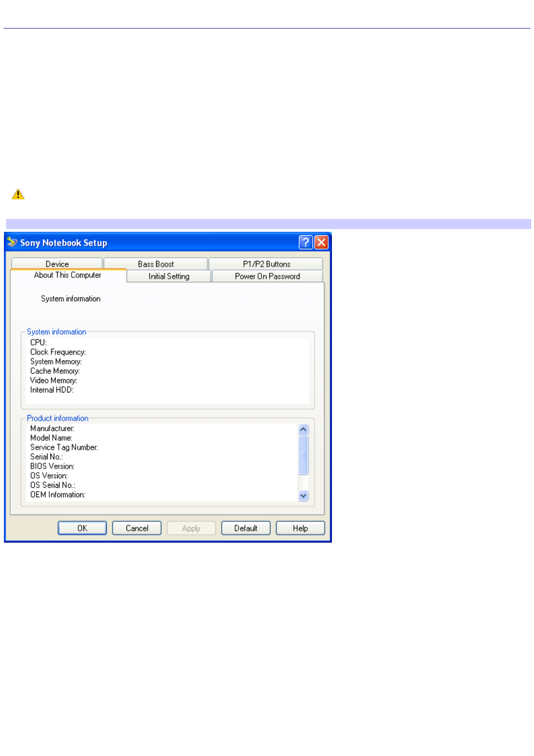Select the OEM Information: line
534x756 pixels.
click(x=58, y=495)
